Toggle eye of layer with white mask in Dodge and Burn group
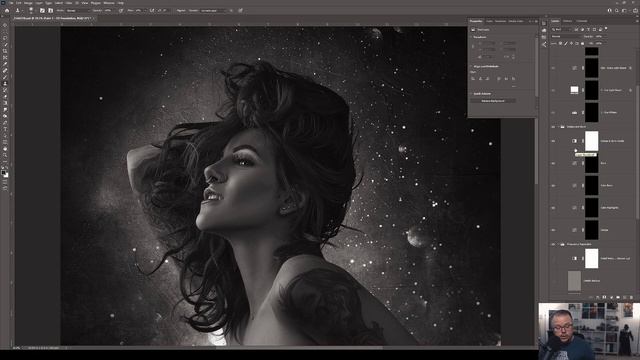 coord(553,141)
